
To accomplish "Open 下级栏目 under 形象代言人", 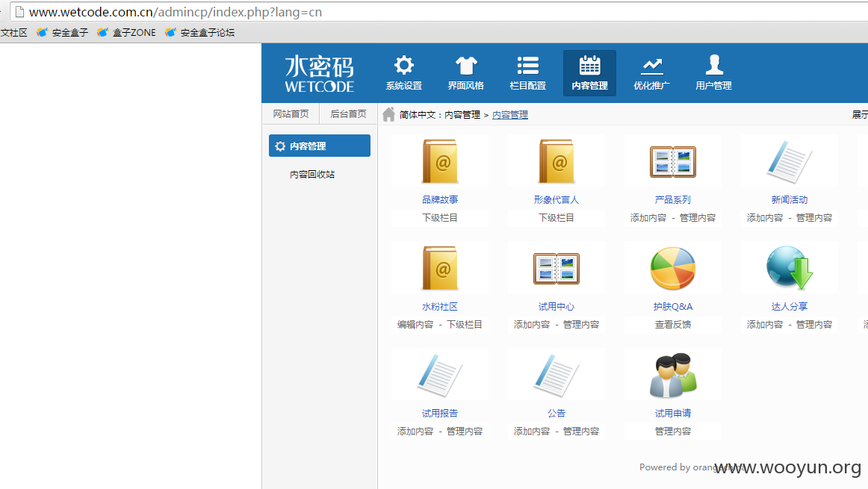I will 557,218.
